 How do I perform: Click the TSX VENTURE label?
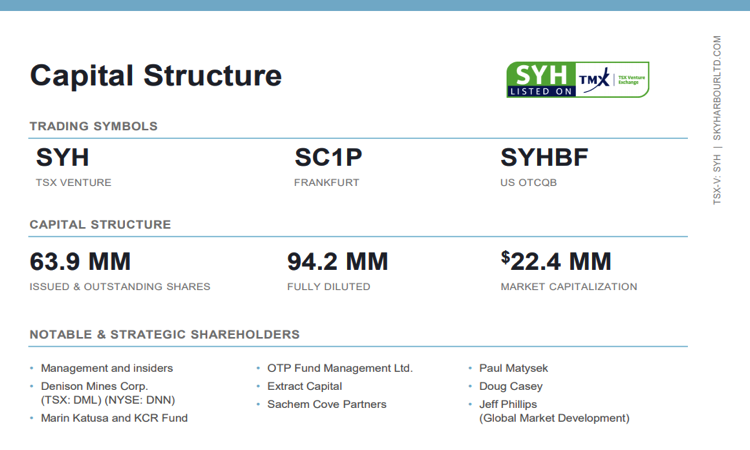(x=74, y=183)
